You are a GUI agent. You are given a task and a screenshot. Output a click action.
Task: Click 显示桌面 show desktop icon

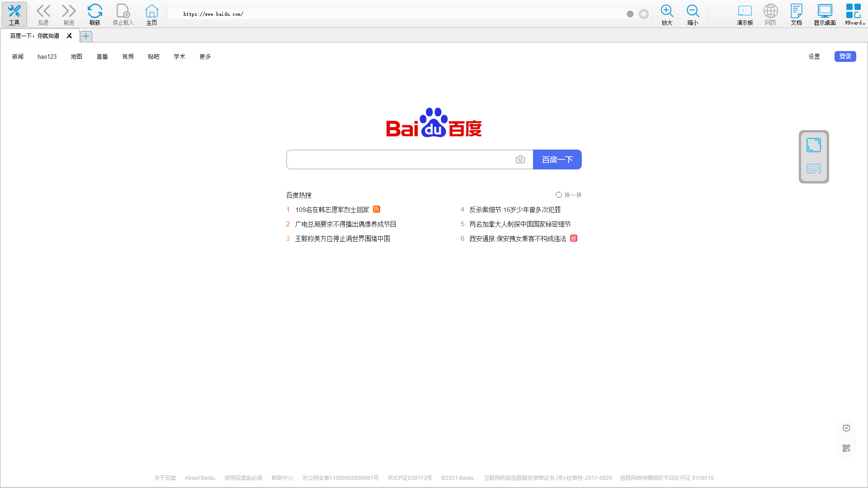click(825, 14)
